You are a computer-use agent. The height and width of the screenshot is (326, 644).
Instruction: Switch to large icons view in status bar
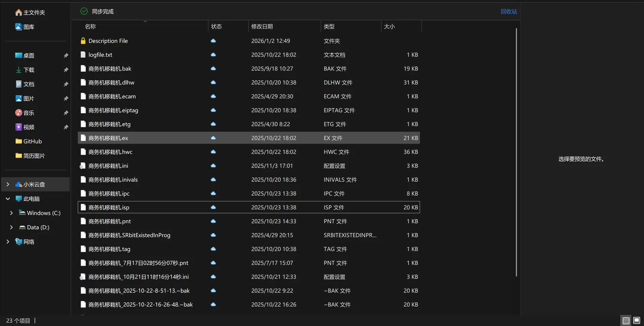[637, 321]
